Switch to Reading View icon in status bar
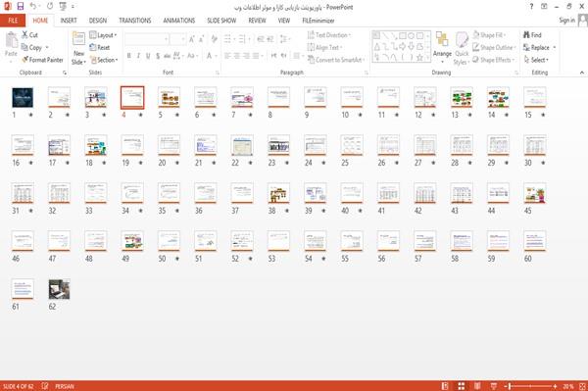This screenshot has width=588, height=391. tap(477, 386)
